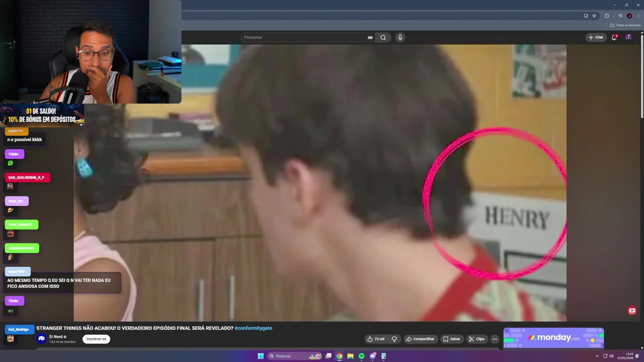
Task: Click the install app icon in address bar
Action: coord(586,16)
